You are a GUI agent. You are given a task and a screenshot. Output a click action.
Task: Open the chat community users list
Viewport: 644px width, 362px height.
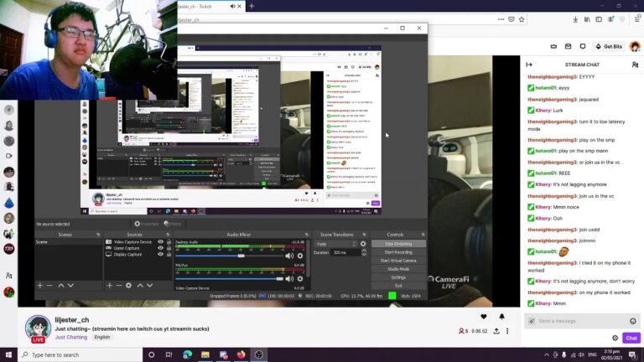point(635,65)
